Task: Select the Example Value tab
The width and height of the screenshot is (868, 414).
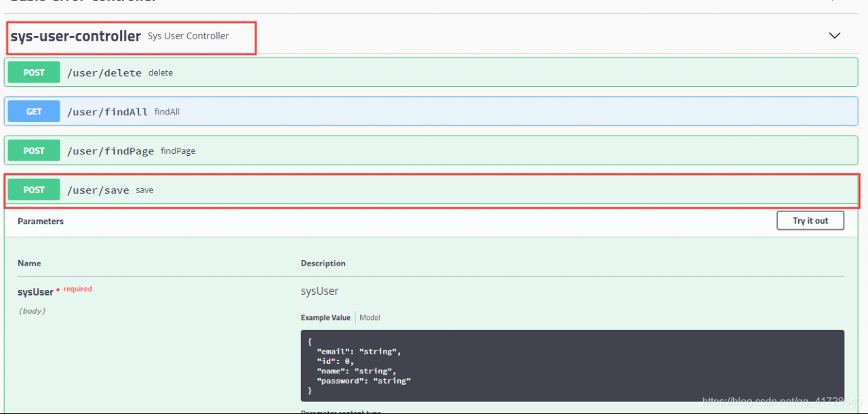Action: (x=325, y=317)
